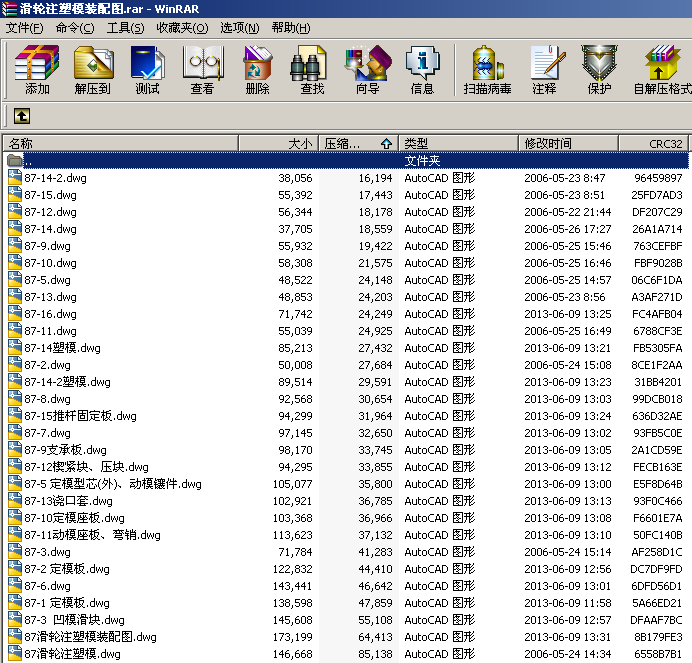Click file icon of 87滑轮注塑模.dwg

tap(15, 653)
